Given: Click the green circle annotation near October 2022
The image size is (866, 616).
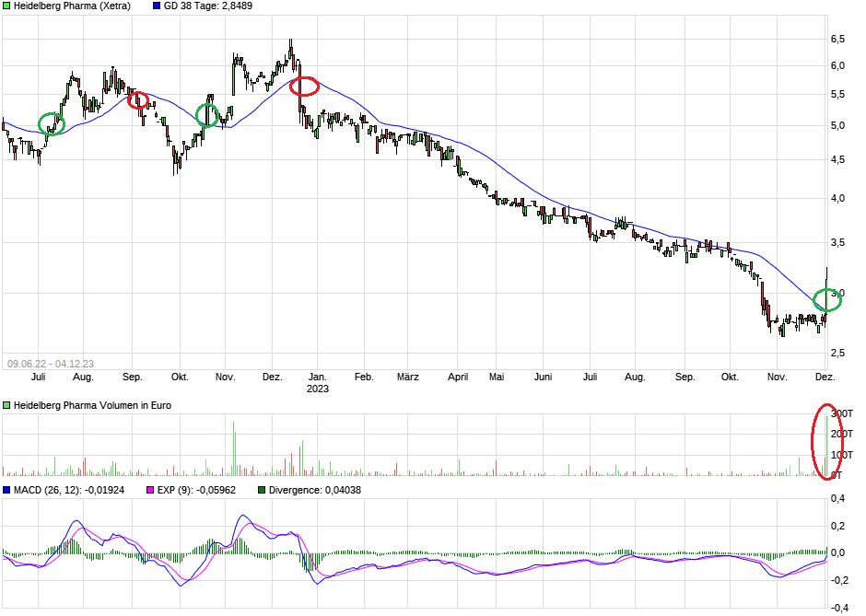Looking at the screenshot, I should coord(207,116).
